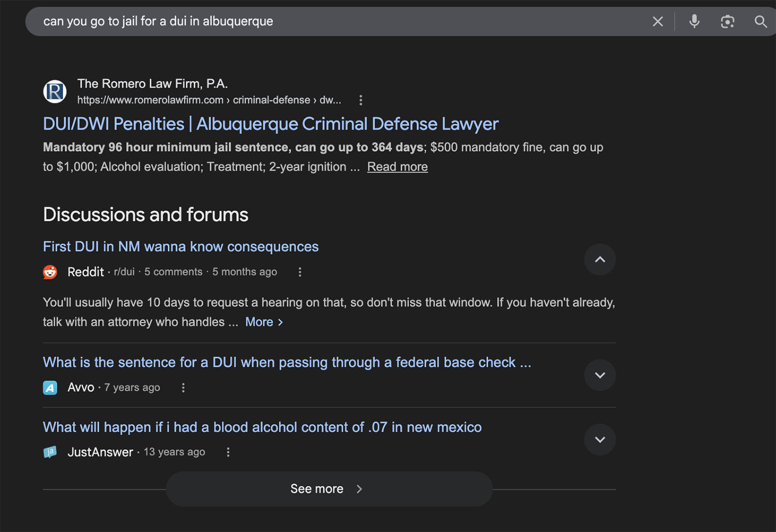Start voice search with microphone icon
This screenshot has height=532, width=776.
(694, 21)
